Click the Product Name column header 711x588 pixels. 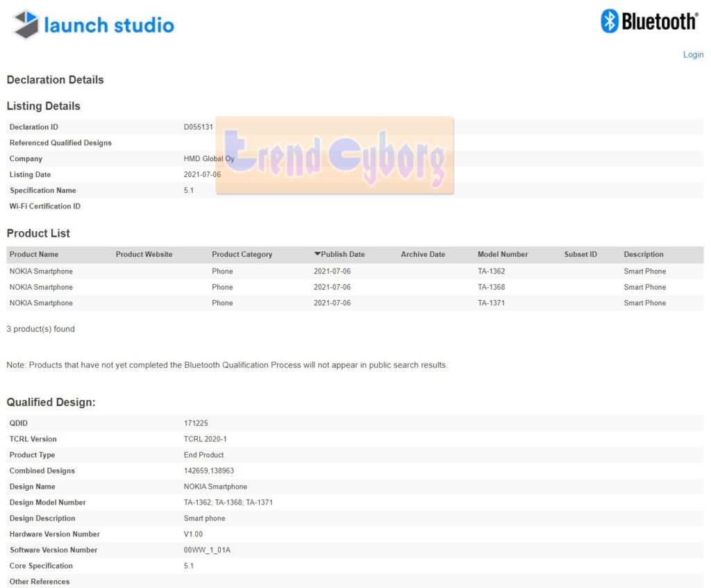[34, 255]
